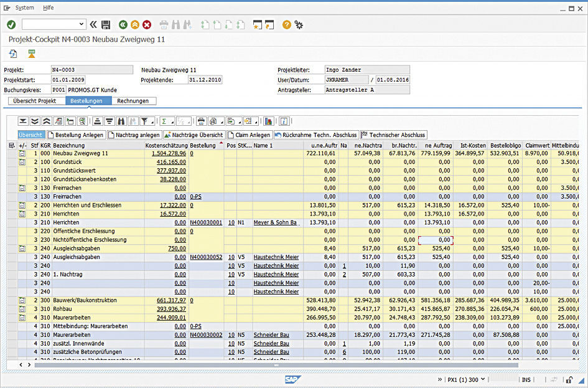Viewport: 588px width, 388px height.
Task: Click the Print icon in the table toolbar
Action: tap(200, 121)
